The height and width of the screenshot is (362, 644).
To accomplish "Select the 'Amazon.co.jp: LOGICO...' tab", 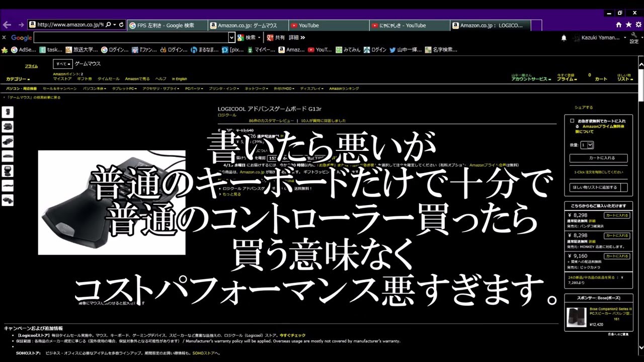I will pos(491,25).
